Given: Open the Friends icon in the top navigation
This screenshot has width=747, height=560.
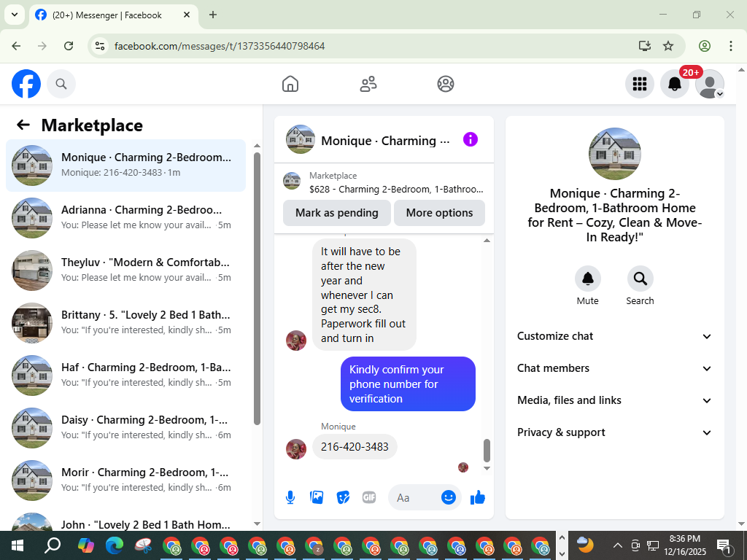Looking at the screenshot, I should (x=368, y=84).
